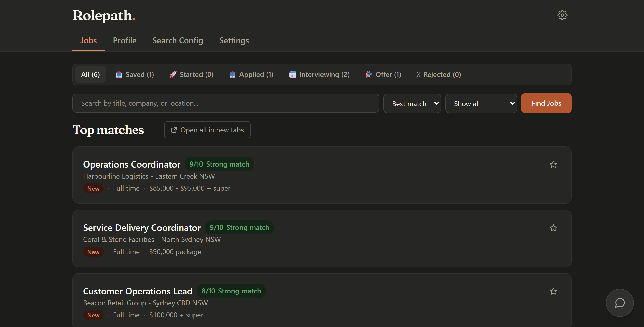The height and width of the screenshot is (327, 644).
Task: Click the $85,000 - $95,000 + super salary
Action: (x=190, y=188)
